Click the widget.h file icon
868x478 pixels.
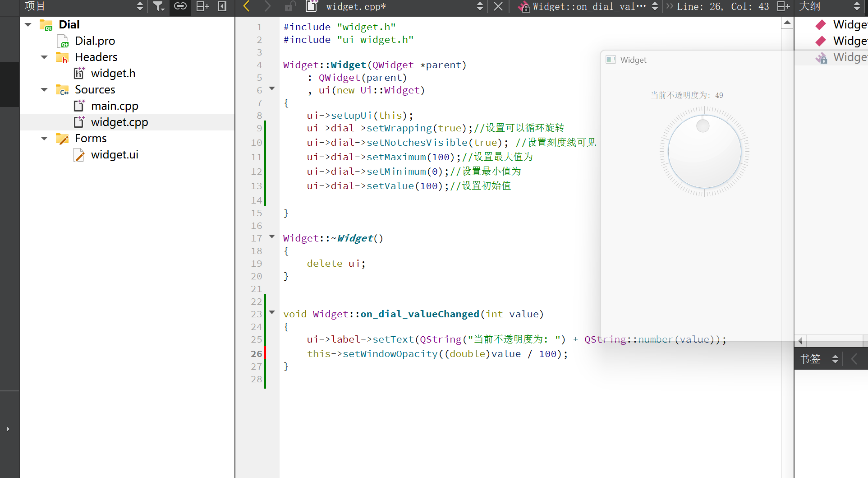79,73
